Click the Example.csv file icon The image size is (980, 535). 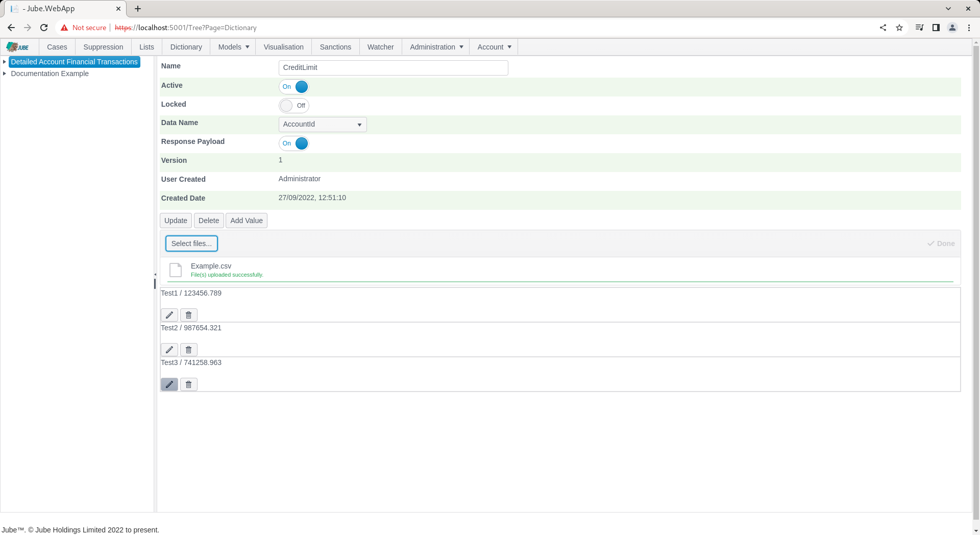coord(176,270)
